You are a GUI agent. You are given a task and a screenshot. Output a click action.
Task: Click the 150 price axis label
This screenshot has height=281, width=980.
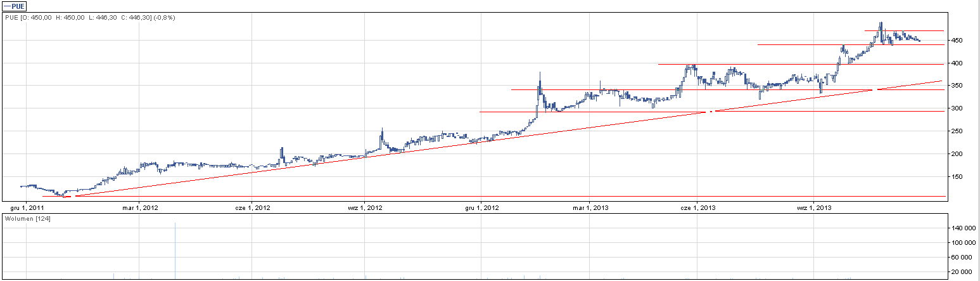(957, 176)
